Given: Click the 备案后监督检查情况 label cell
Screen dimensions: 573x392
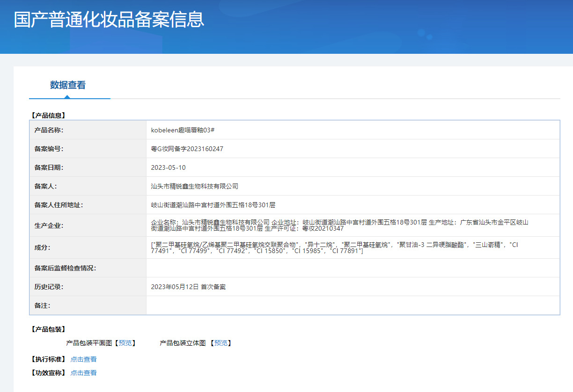Looking at the screenshot, I should (x=88, y=268).
